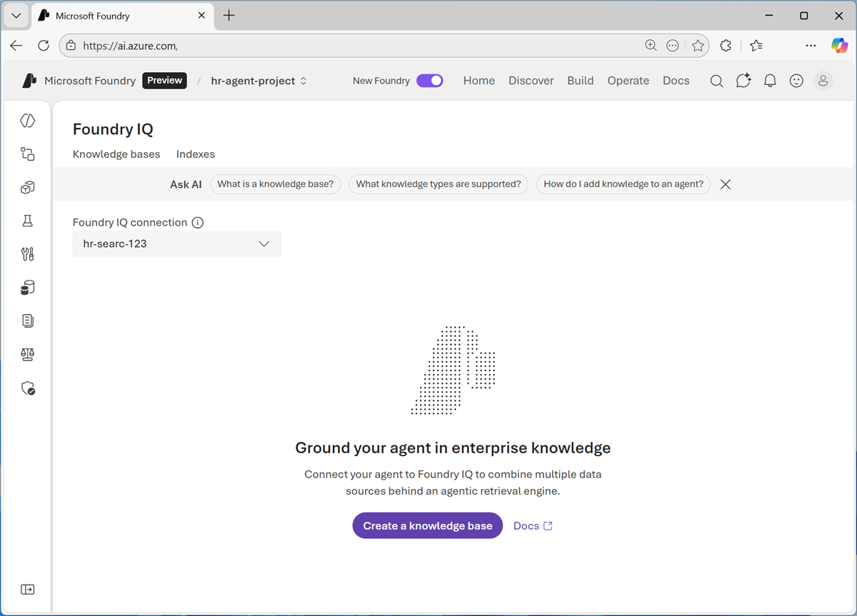Open your account profile avatar
The width and height of the screenshot is (857, 616).
tap(823, 81)
